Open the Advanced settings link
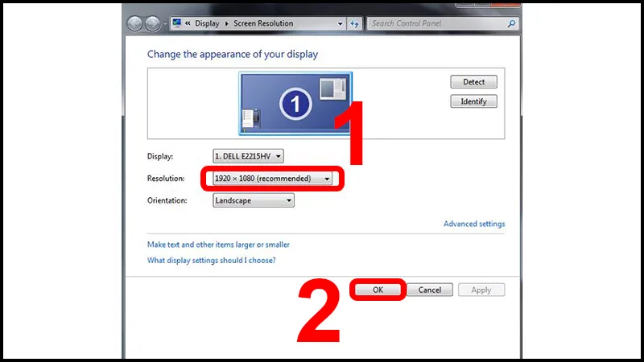The height and width of the screenshot is (362, 644). (474, 224)
